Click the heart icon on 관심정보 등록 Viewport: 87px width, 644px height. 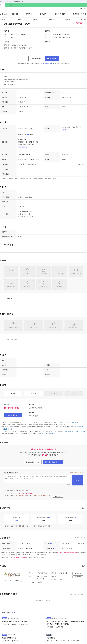pos(32,58)
